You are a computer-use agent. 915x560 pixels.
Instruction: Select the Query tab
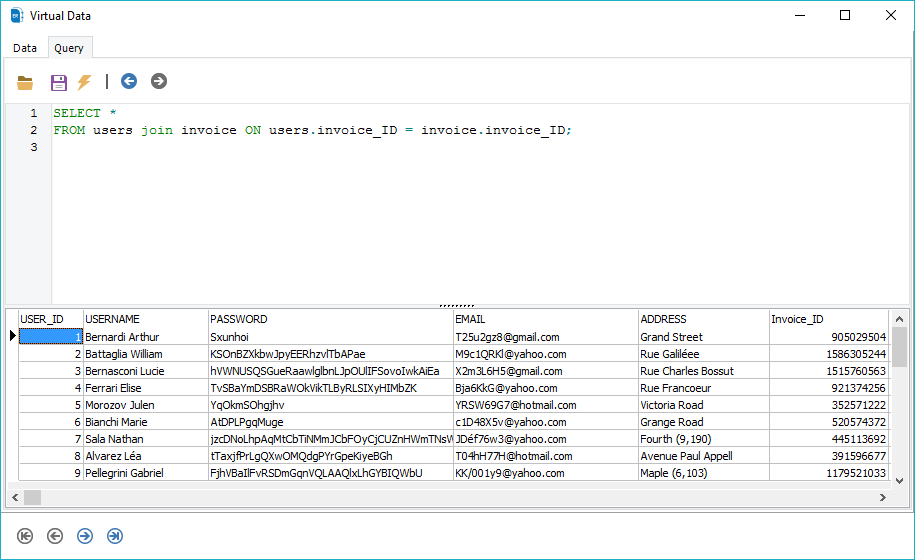point(69,48)
